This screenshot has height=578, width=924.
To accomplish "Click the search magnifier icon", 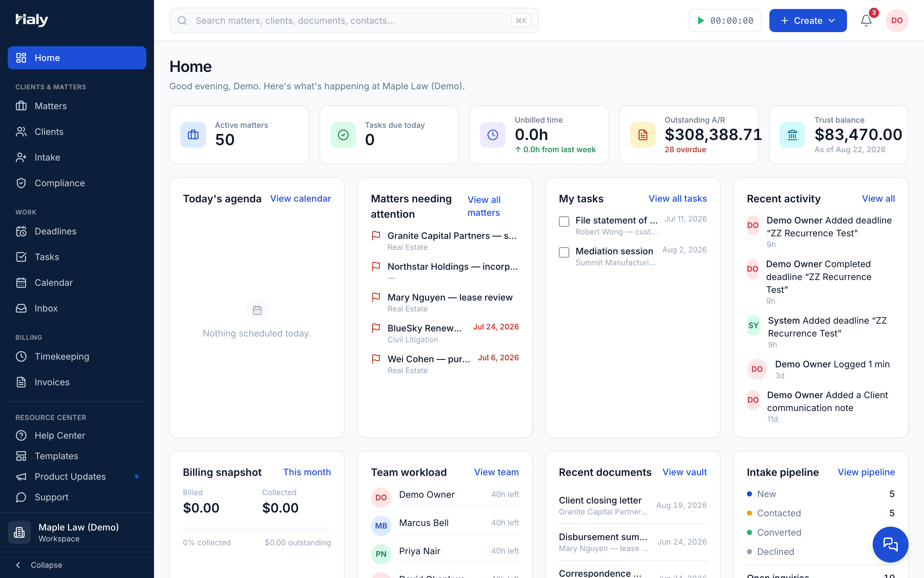I will [183, 21].
